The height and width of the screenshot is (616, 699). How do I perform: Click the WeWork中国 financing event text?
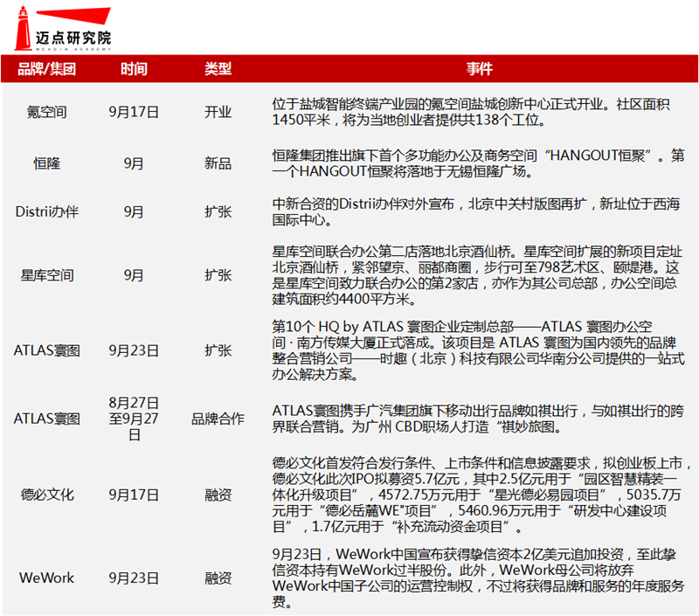[x=479, y=578]
